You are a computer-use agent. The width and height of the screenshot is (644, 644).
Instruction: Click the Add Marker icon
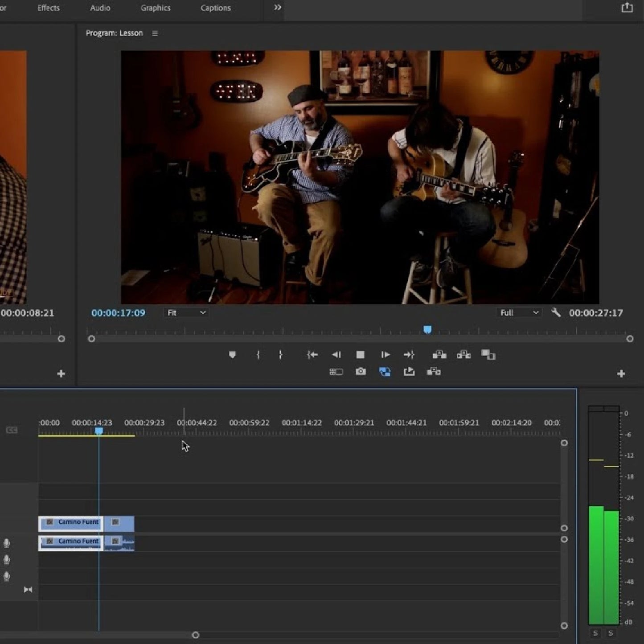click(232, 355)
